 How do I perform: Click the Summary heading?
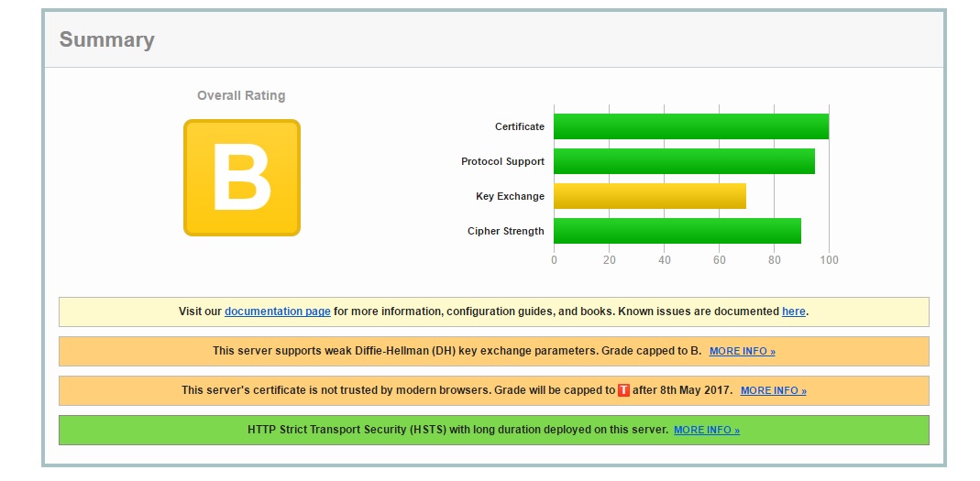click(x=107, y=39)
